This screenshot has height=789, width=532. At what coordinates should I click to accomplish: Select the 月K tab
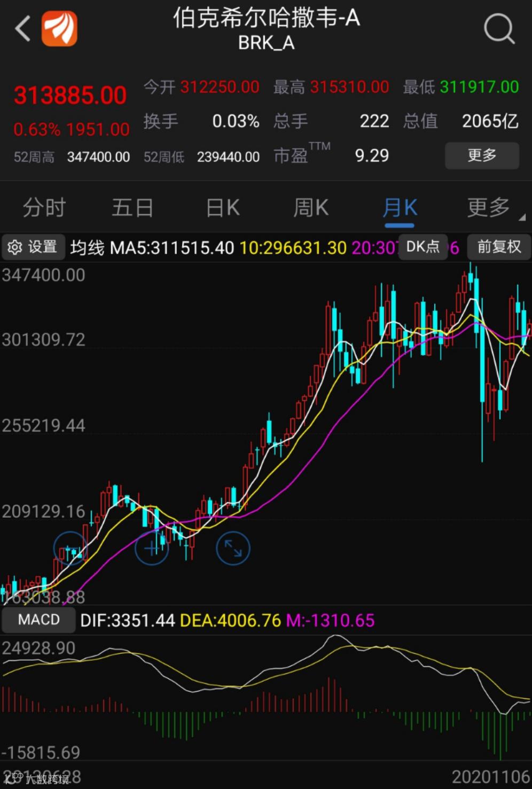point(400,207)
